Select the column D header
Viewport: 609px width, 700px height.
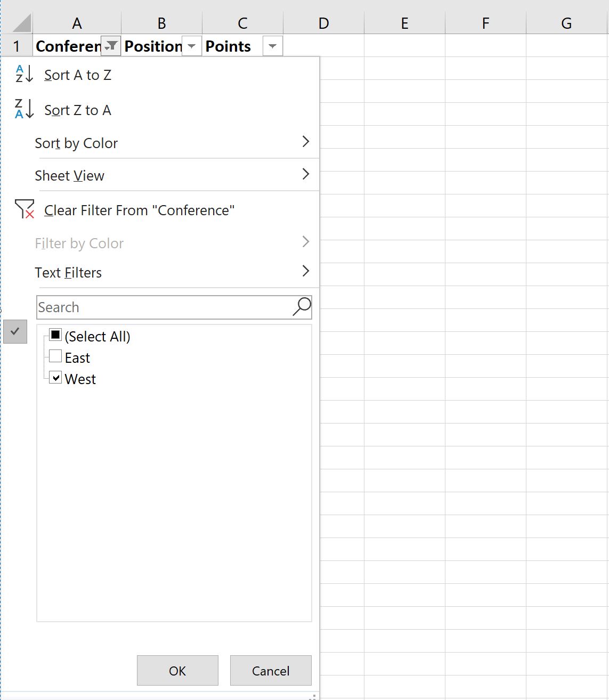pos(323,23)
